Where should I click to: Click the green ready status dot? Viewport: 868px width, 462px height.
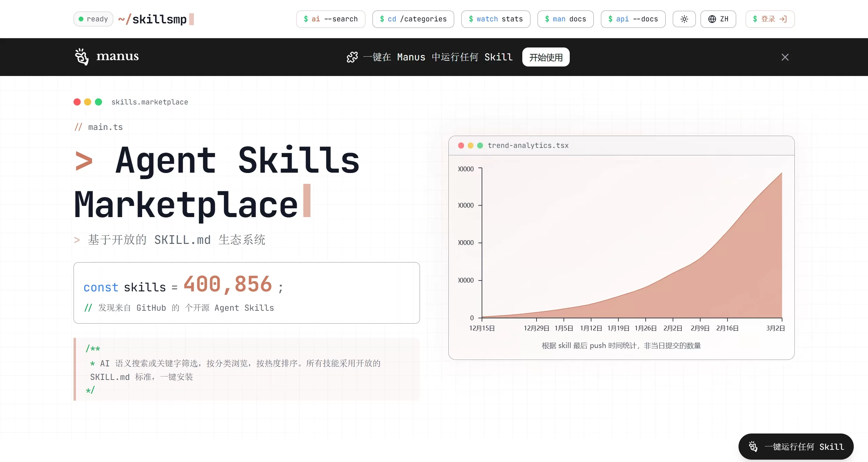[81, 19]
